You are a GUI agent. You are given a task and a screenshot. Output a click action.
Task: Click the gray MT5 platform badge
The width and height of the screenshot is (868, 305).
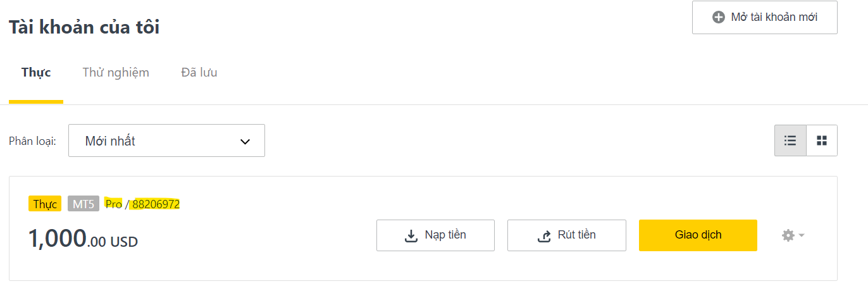pos(84,204)
